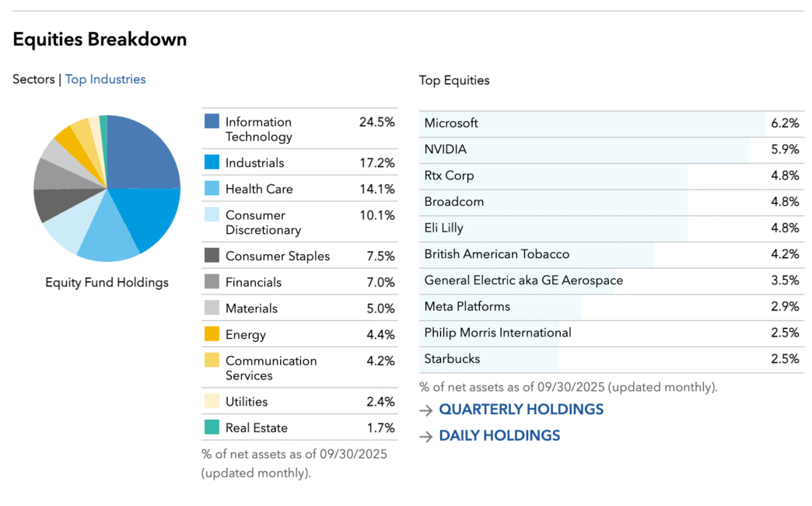Image resolution: width=812 pixels, height=506 pixels.
Task: Click the Energy legend color swatch
Action: click(212, 334)
